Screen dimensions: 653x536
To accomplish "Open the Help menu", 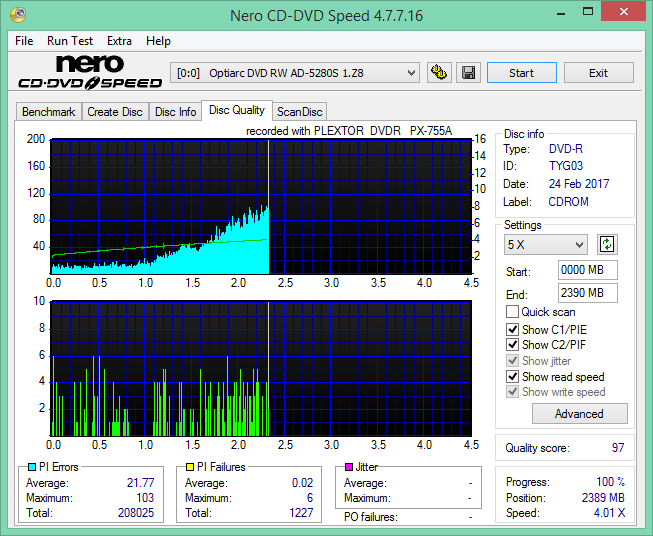I will point(158,41).
